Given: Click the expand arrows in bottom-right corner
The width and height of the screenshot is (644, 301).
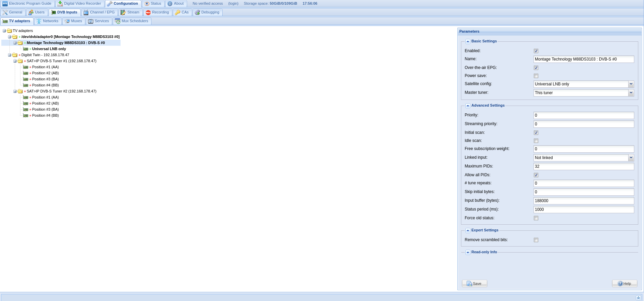Looking at the screenshot, I should click(638, 298).
